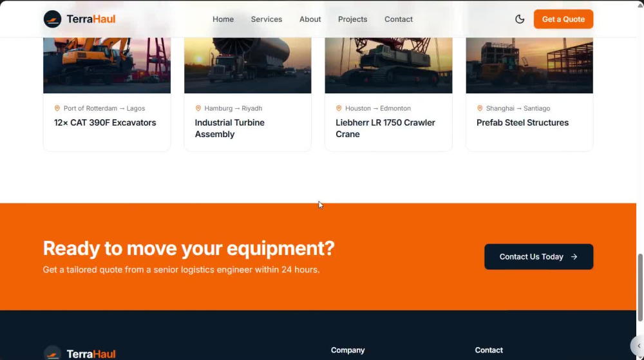Image resolution: width=644 pixels, height=360 pixels.
Task: Click the footer TerraHaul logo
Action: point(79,354)
